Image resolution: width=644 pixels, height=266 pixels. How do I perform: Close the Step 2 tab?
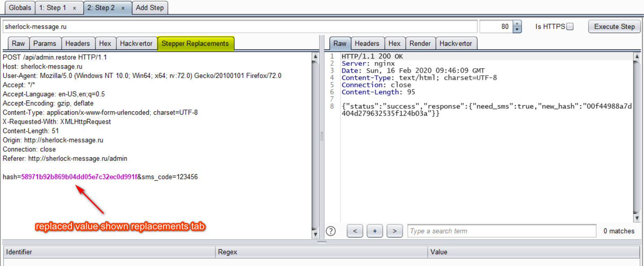(x=123, y=8)
